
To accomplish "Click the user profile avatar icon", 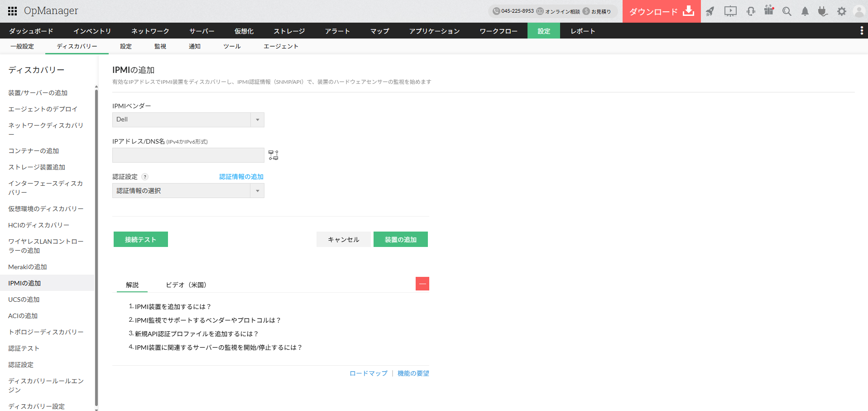I will tap(859, 11).
